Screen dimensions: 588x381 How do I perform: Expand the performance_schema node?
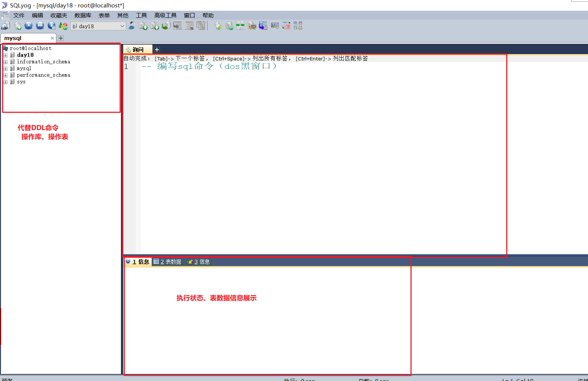tap(6, 75)
